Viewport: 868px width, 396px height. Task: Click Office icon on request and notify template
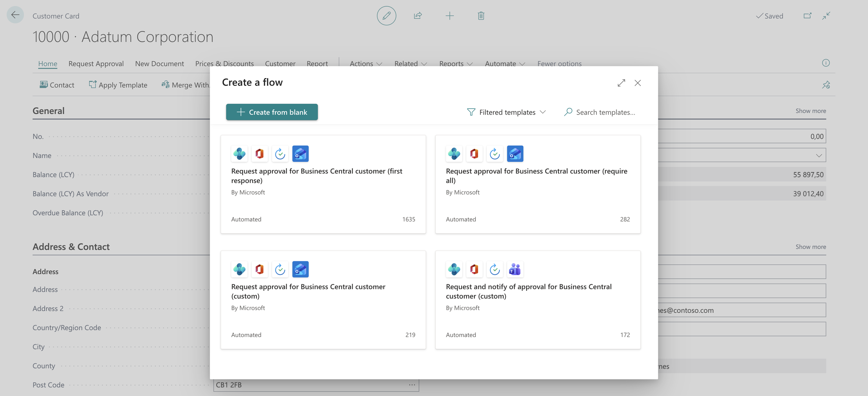tap(474, 269)
